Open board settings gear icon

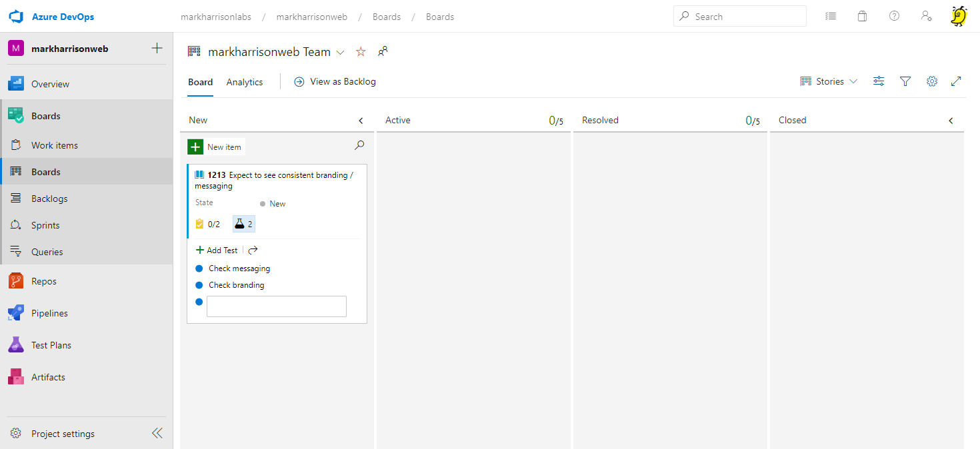932,81
